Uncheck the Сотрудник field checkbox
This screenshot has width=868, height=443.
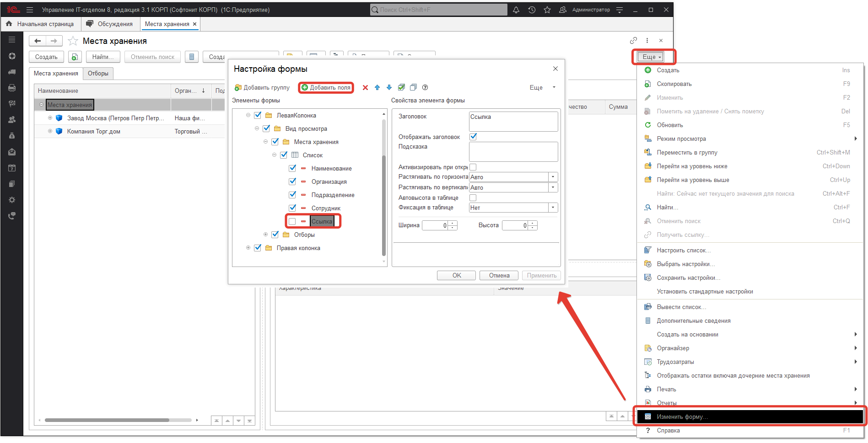(x=292, y=208)
